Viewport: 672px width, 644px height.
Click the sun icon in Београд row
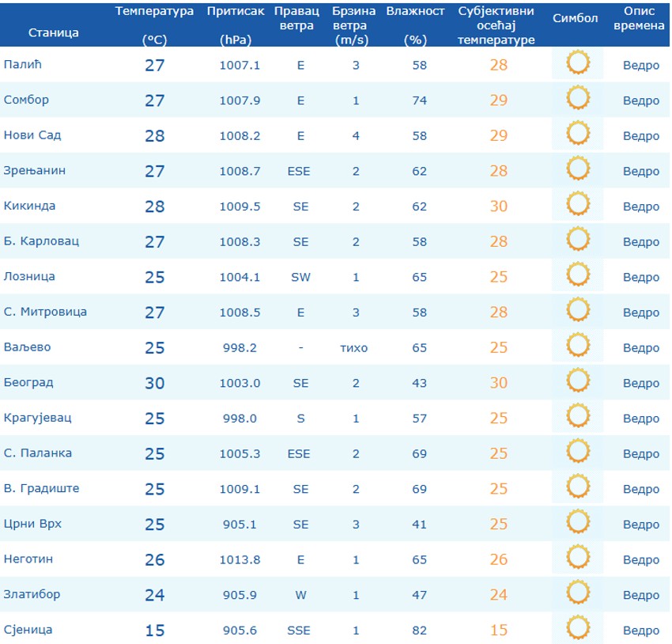point(577,381)
